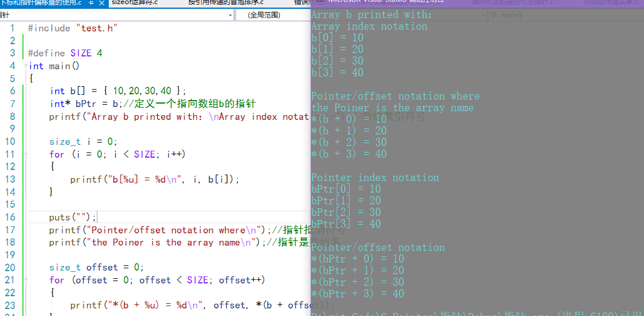Viewport: 644px width, 316px height.
Task: Click line number 13 in the gutter
Action: tap(10, 179)
